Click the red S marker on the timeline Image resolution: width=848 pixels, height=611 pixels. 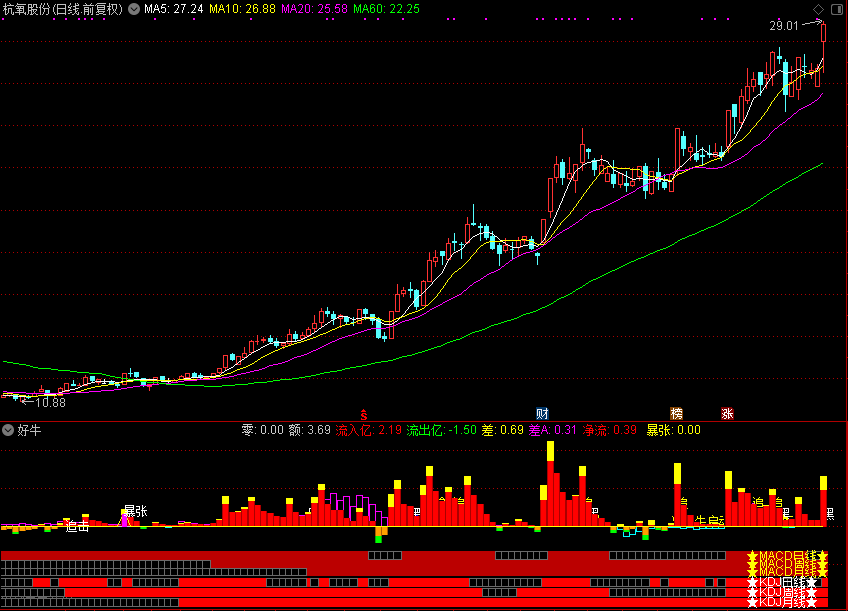click(364, 415)
